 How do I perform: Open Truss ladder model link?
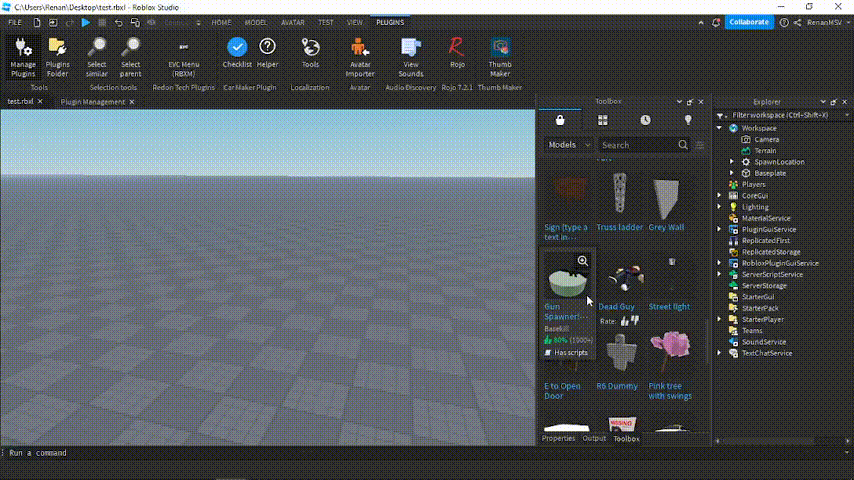(x=619, y=227)
